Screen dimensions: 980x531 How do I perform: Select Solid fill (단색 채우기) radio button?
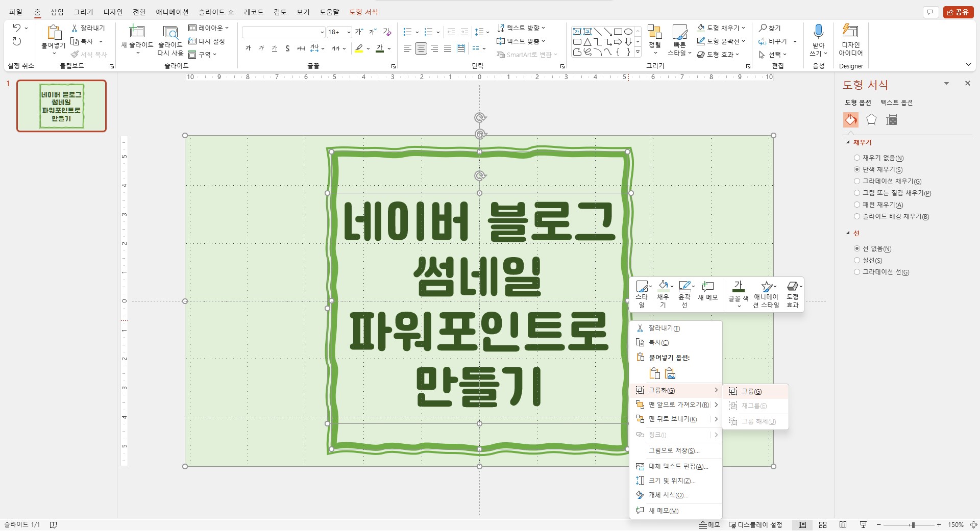click(857, 169)
